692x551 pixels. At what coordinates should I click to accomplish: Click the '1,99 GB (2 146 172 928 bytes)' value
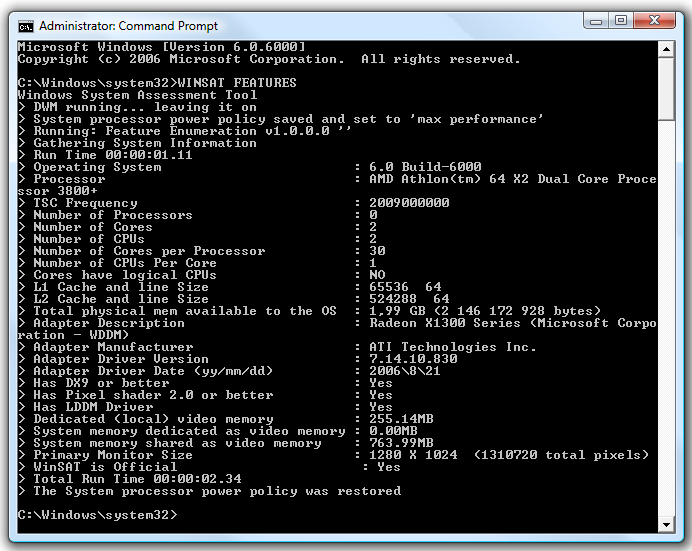pyautogui.click(x=485, y=311)
